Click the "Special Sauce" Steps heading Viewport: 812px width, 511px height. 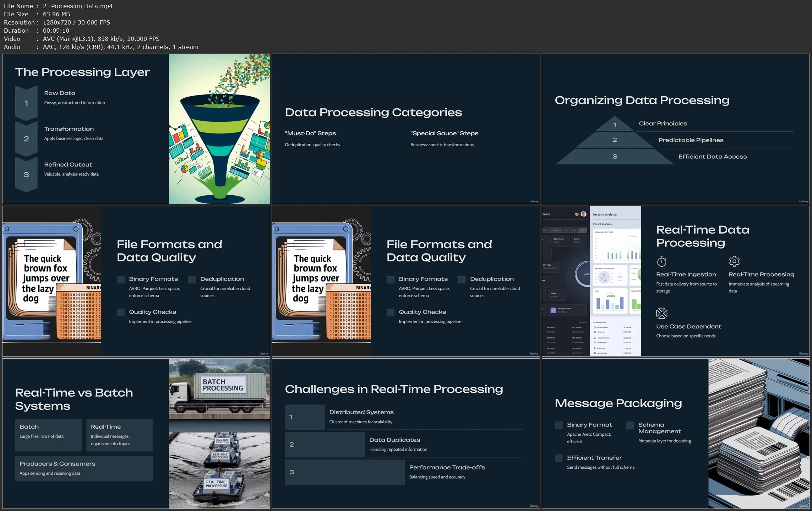coord(444,134)
